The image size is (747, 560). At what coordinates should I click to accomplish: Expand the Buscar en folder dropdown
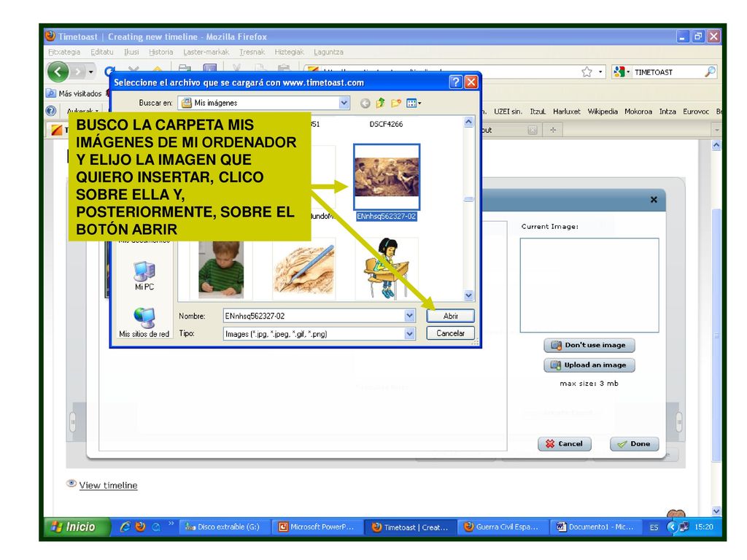click(x=344, y=102)
